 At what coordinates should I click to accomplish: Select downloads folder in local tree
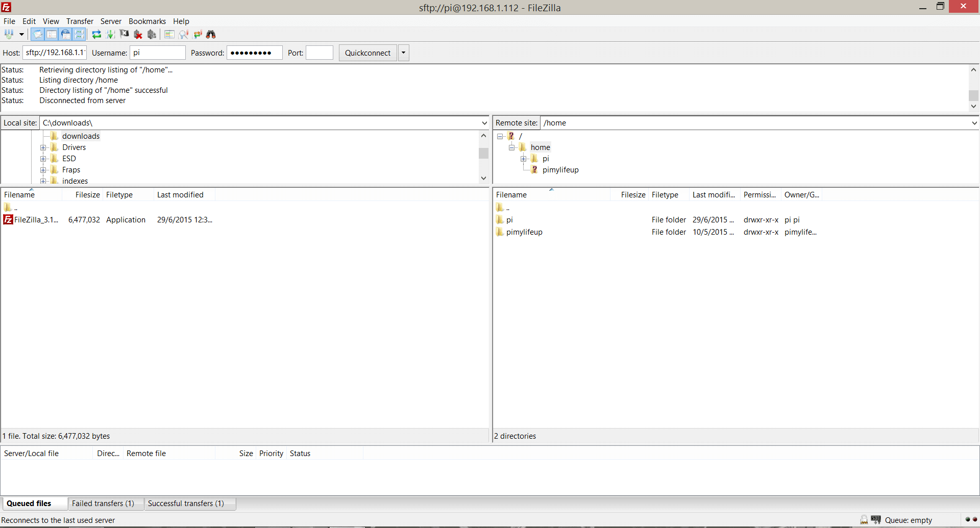click(x=81, y=136)
